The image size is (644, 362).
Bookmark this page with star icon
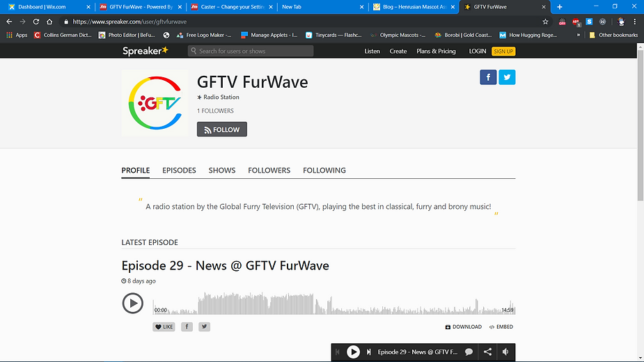coord(545,22)
